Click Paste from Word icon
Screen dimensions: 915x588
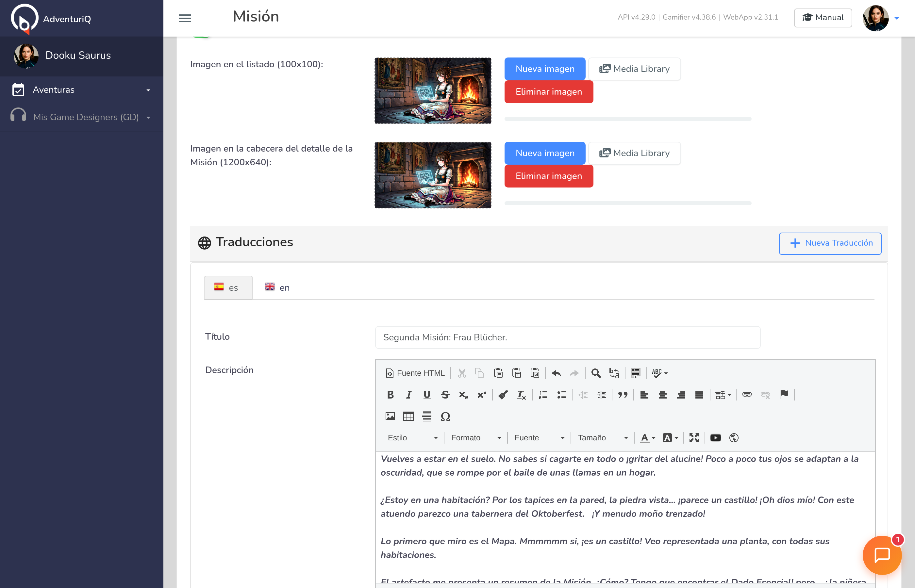[535, 373]
